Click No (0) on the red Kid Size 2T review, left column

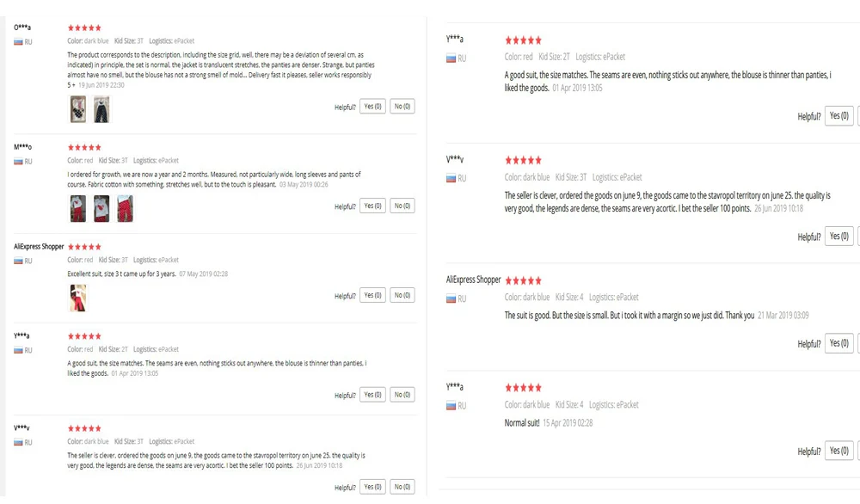(x=402, y=394)
